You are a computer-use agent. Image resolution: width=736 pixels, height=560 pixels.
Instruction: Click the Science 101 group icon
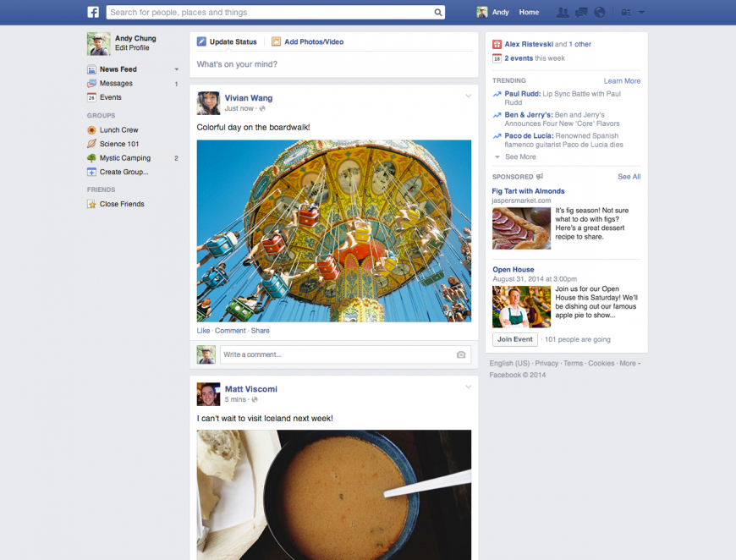point(91,144)
